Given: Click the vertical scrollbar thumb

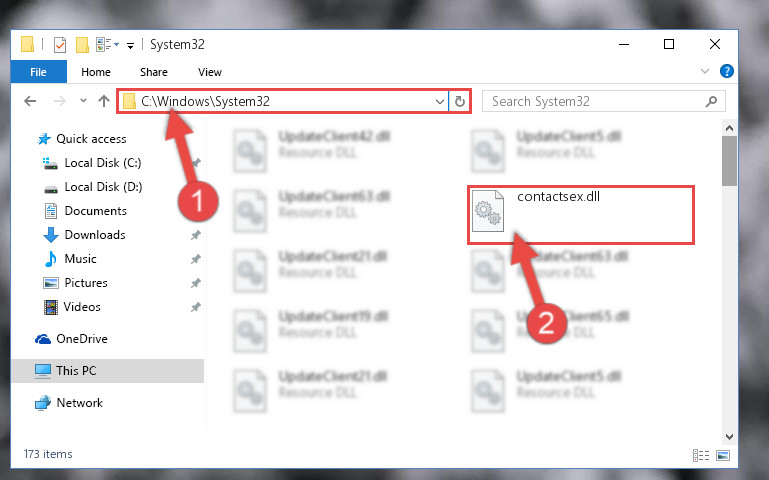Looking at the screenshot, I should point(729,161).
